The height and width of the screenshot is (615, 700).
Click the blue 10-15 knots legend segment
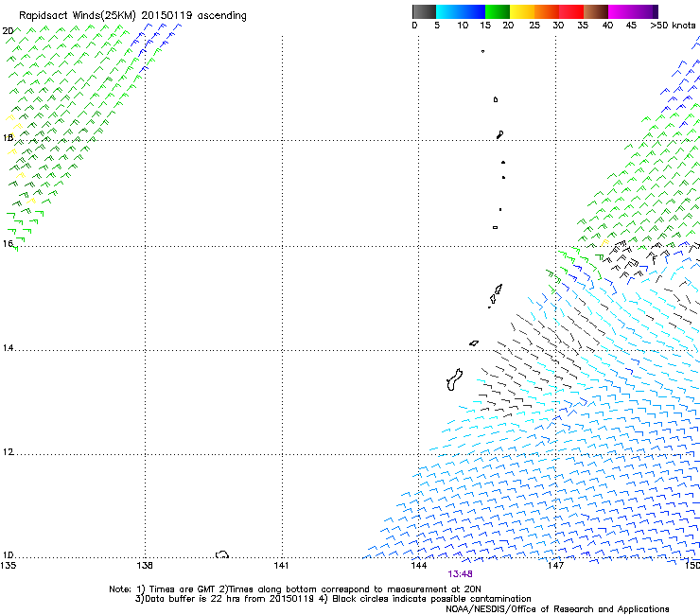click(x=472, y=11)
